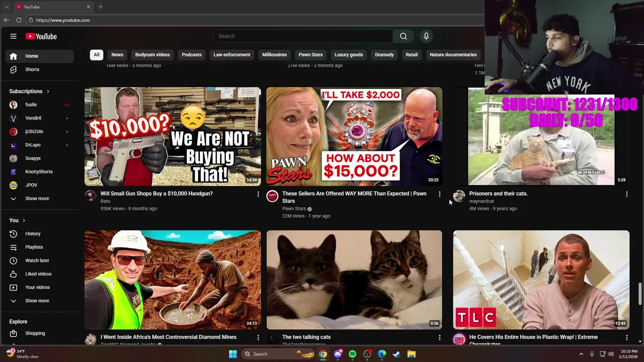Open Shorts in the sidebar
The width and height of the screenshot is (644, 362).
[x=40, y=69]
